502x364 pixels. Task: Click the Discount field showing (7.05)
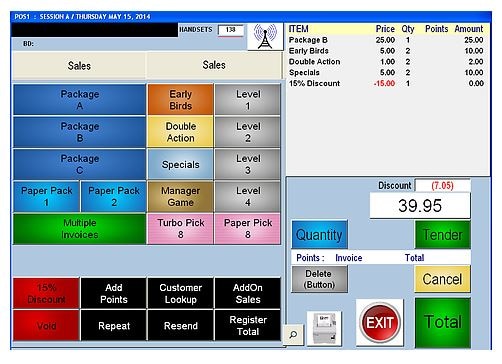[442, 185]
